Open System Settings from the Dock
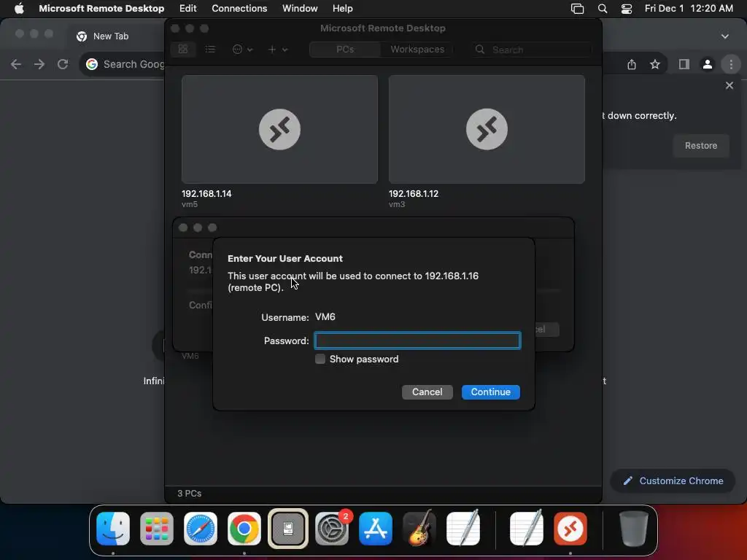This screenshot has width=747, height=560. point(332,529)
